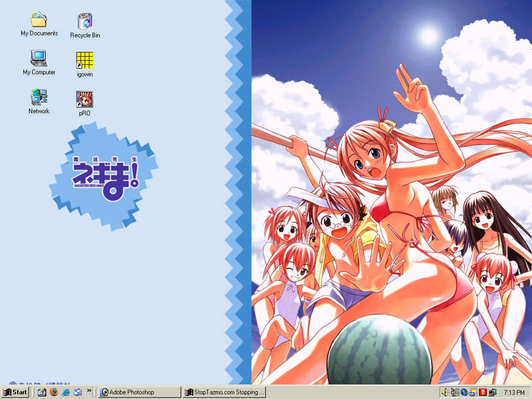Open the volume speaker tray icon
This screenshot has height=399, width=532.
(445, 393)
